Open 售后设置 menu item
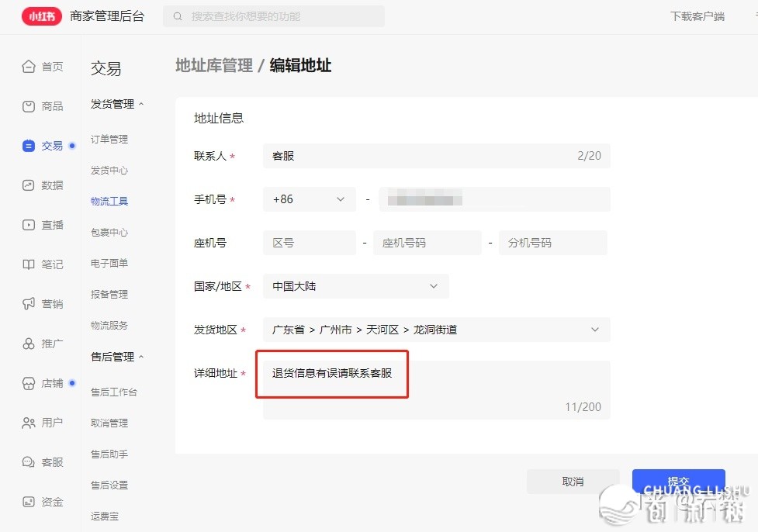This screenshot has width=758, height=532. point(109,485)
